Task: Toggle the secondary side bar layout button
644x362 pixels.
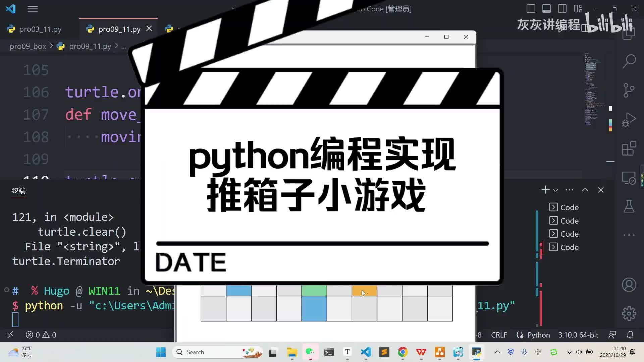Action: click(x=562, y=9)
